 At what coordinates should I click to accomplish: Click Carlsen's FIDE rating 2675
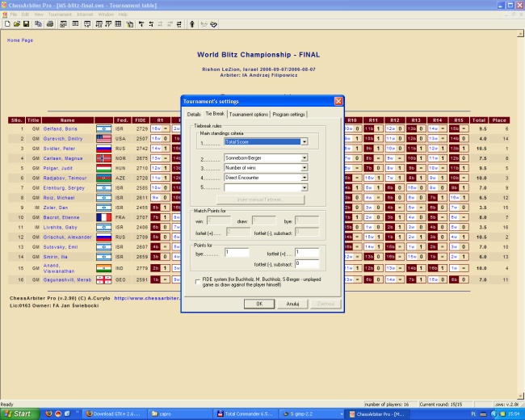coord(141,158)
